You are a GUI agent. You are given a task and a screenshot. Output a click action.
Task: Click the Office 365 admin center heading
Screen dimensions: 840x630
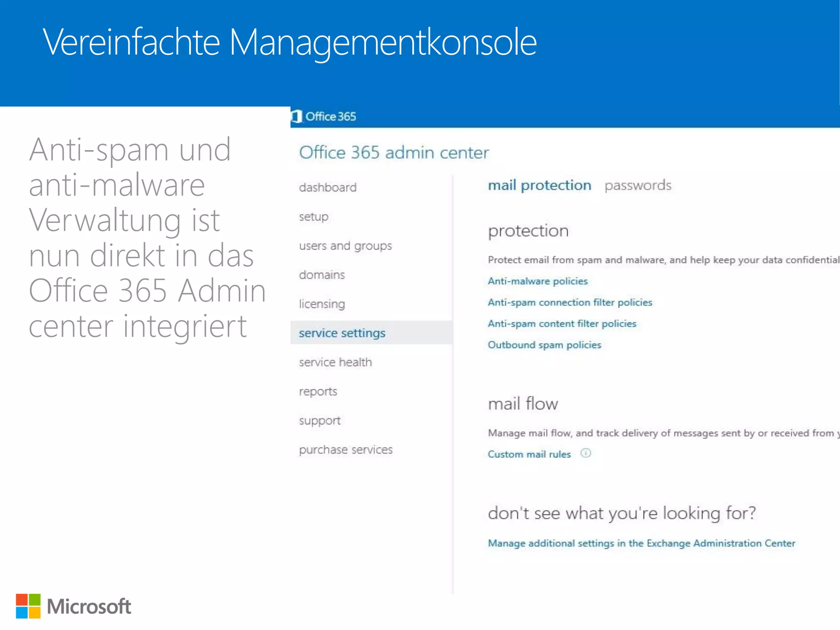[394, 153]
